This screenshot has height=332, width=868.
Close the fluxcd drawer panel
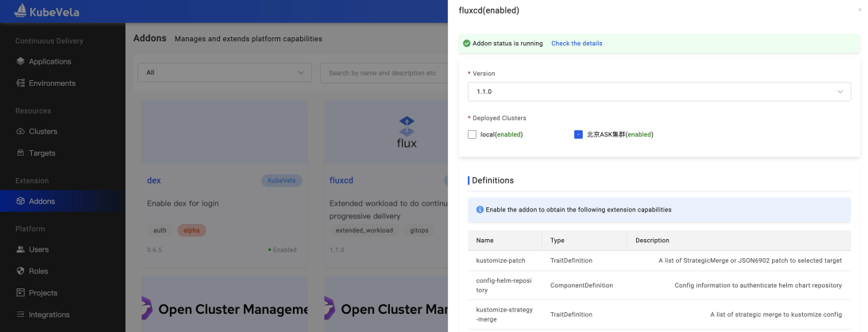859,10
